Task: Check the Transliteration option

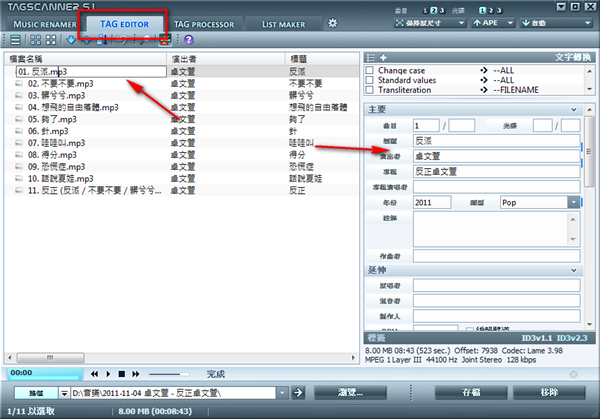Action: tap(370, 91)
